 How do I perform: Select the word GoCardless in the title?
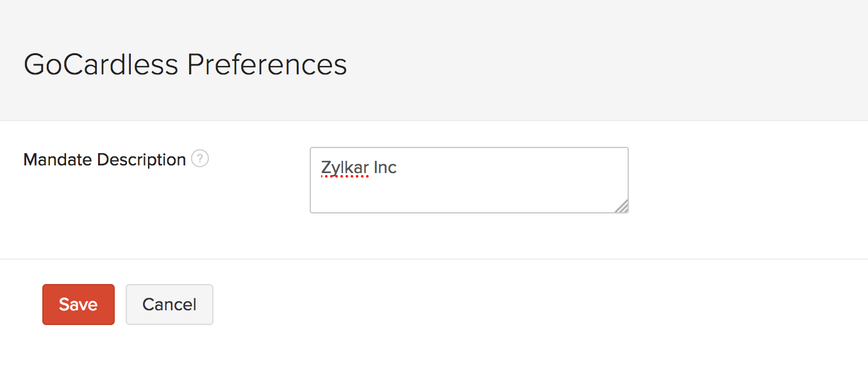(101, 65)
